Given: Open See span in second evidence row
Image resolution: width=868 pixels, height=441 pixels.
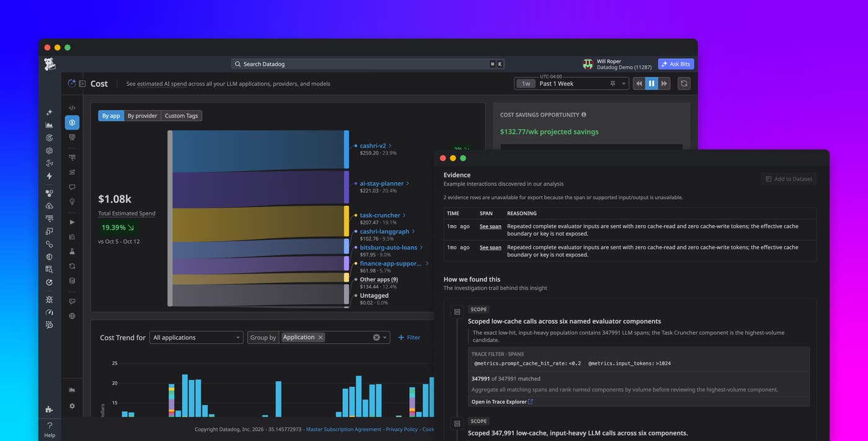Looking at the screenshot, I should pos(490,247).
